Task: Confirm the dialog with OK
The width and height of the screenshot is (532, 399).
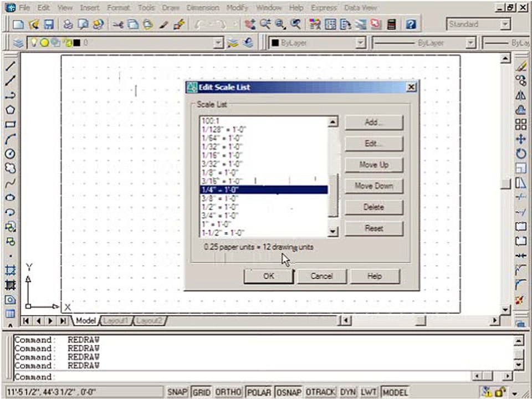Action: pyautogui.click(x=269, y=276)
